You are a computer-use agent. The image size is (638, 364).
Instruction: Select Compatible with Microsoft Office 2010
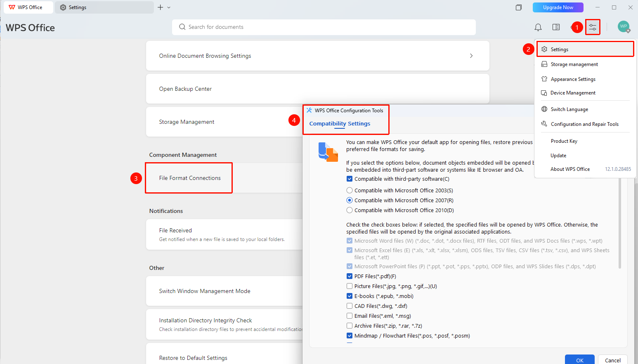point(350,210)
